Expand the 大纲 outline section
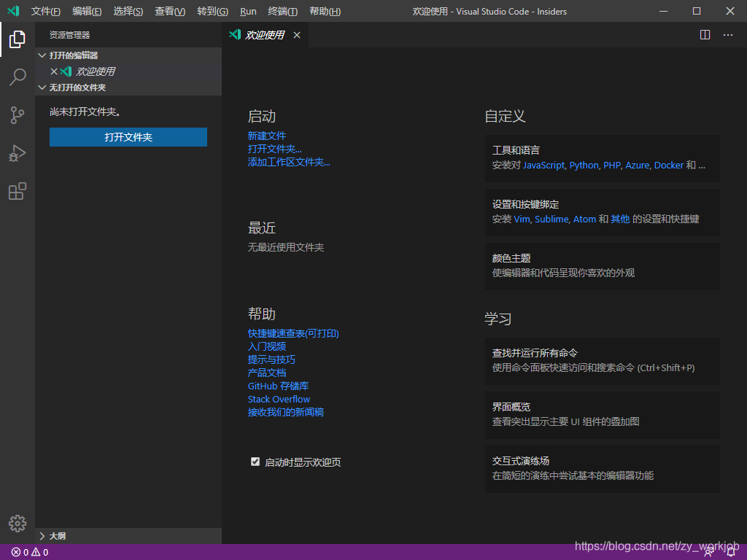This screenshot has width=747, height=560. pyautogui.click(x=128, y=536)
